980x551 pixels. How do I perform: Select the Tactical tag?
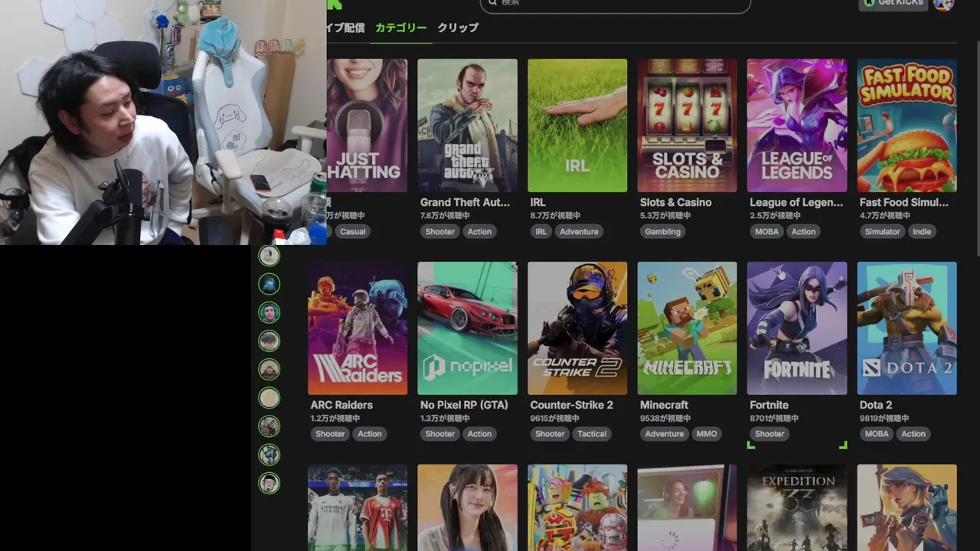592,434
